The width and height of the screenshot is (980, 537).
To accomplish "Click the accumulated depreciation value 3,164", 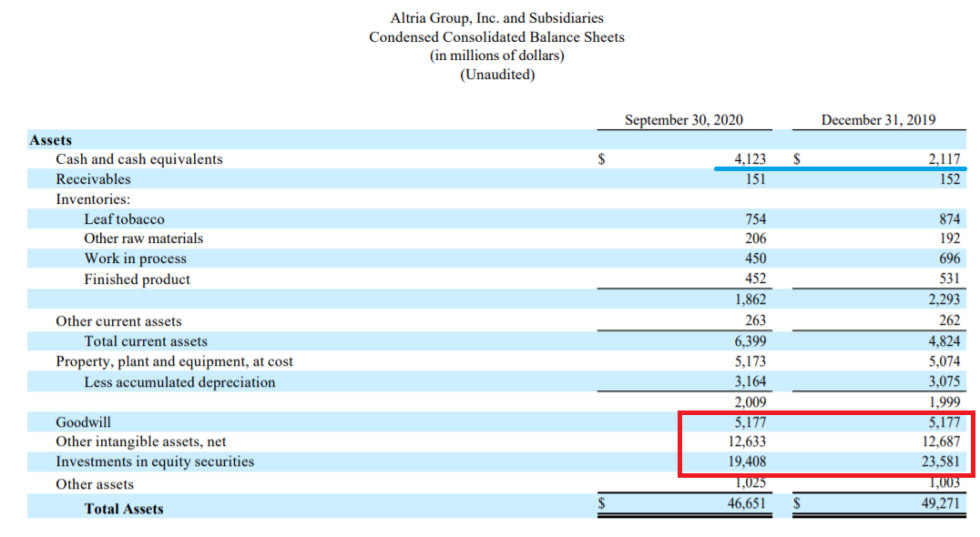I will click(x=750, y=381).
